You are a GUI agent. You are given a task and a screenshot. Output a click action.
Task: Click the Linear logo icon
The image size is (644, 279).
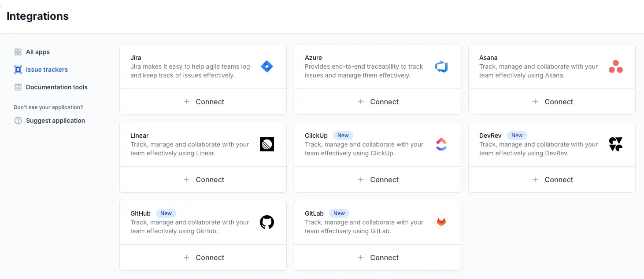tap(267, 144)
